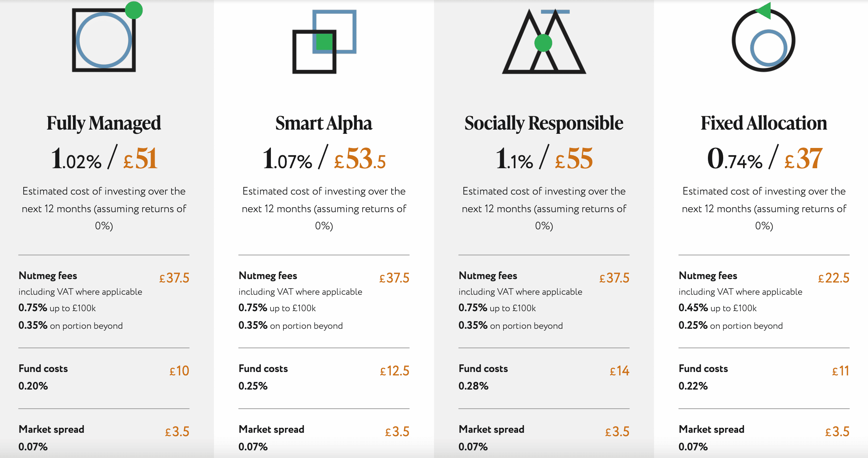Click the Socially Responsible triangles icon
Image resolution: width=868 pixels, height=458 pixels.
544,41
